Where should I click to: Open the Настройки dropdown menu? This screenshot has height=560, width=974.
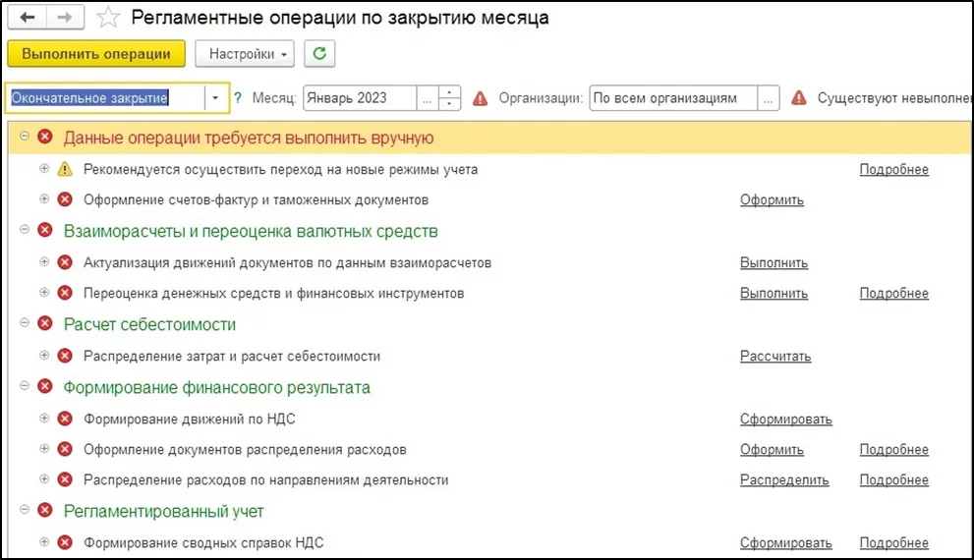pyautogui.click(x=245, y=54)
